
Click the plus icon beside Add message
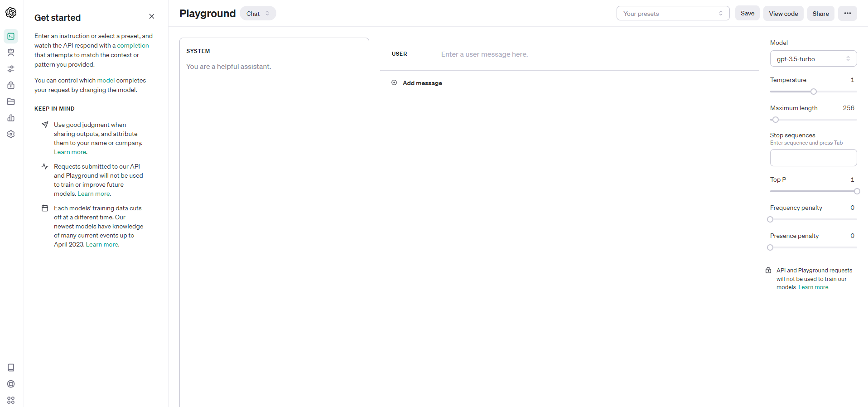(394, 82)
